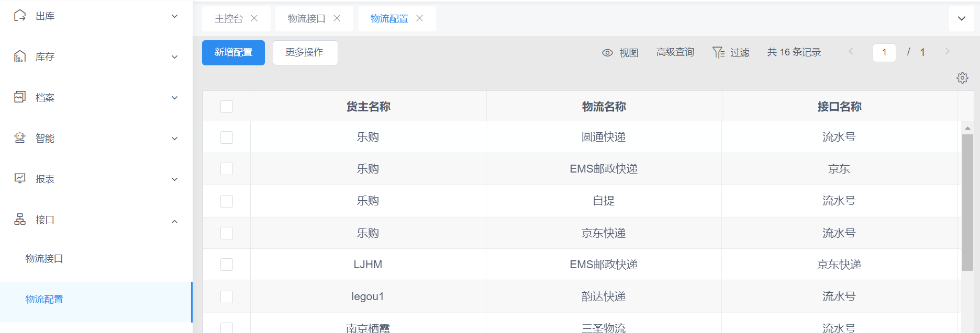
Task: Click the 接口 interface sidebar icon
Action: pos(20,220)
